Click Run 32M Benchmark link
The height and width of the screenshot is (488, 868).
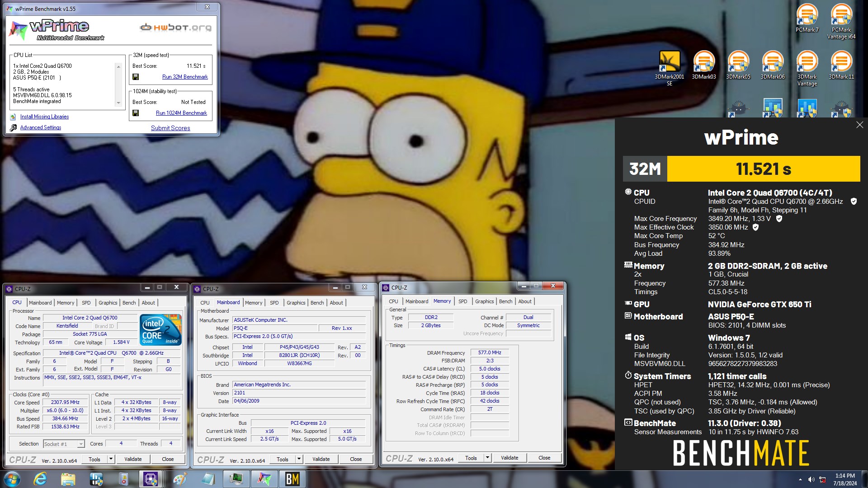[185, 77]
